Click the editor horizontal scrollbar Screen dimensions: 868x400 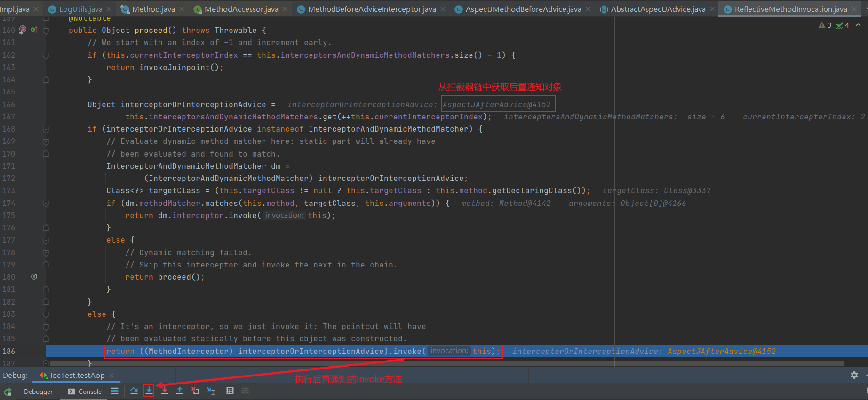coord(447,363)
